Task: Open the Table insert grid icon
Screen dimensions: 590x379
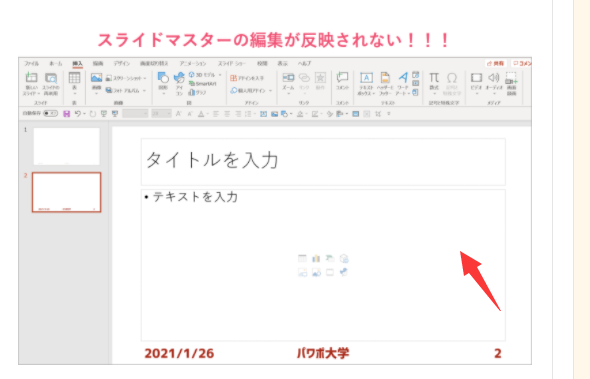Action: tap(75, 78)
